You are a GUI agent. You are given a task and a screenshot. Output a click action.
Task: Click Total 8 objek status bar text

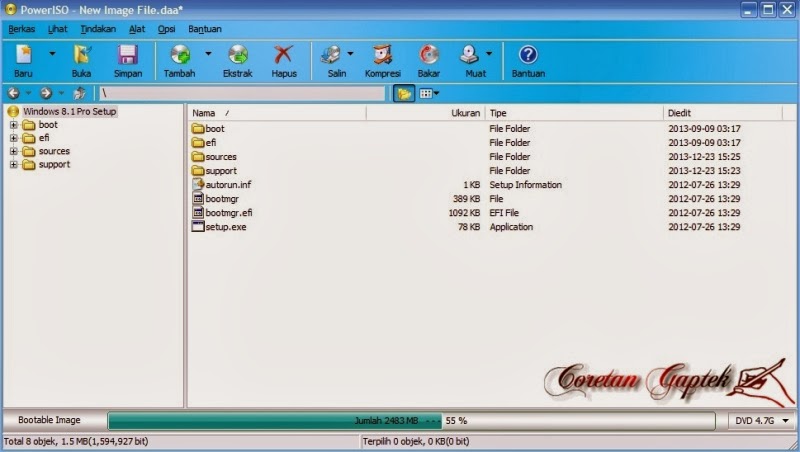coord(76,441)
